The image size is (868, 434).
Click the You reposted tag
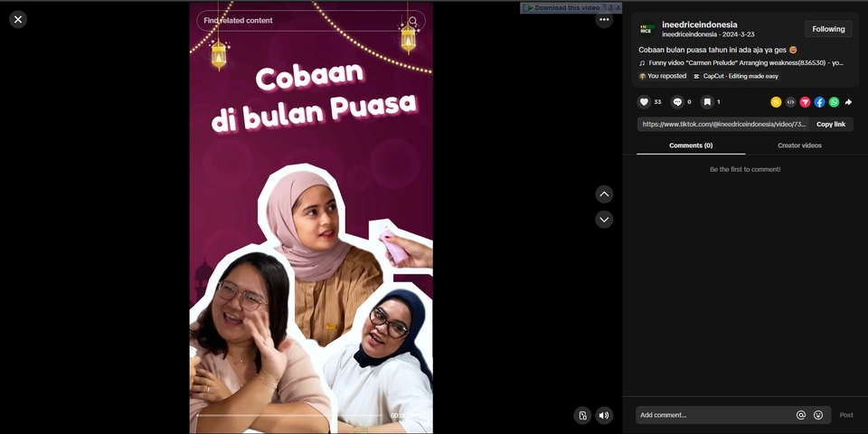[663, 76]
